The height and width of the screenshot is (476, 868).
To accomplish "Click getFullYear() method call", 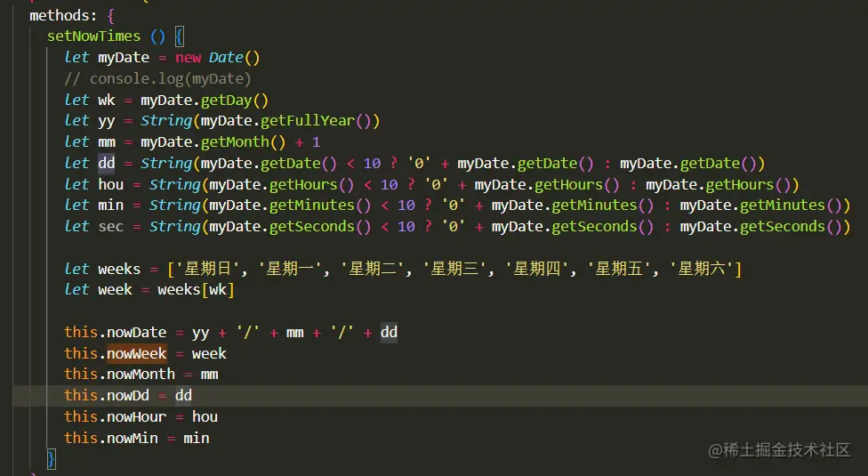I will coord(316,121).
